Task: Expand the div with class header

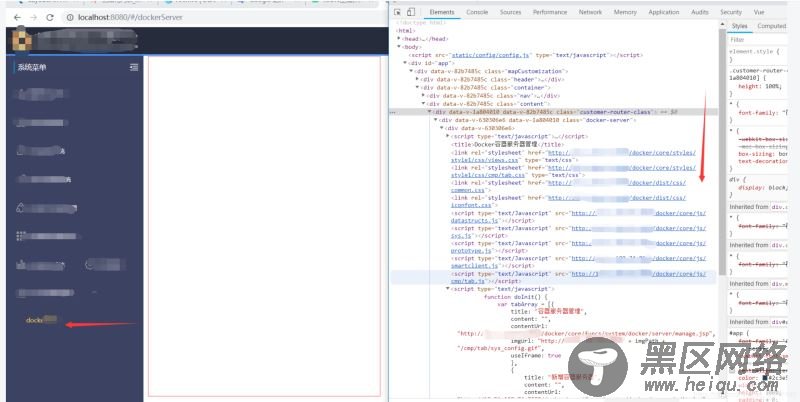Action: [x=417, y=80]
